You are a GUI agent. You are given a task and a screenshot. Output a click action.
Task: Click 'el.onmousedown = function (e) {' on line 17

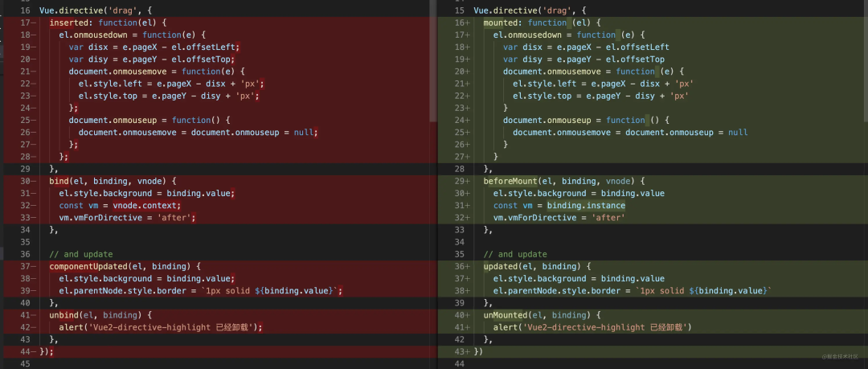[569, 35]
